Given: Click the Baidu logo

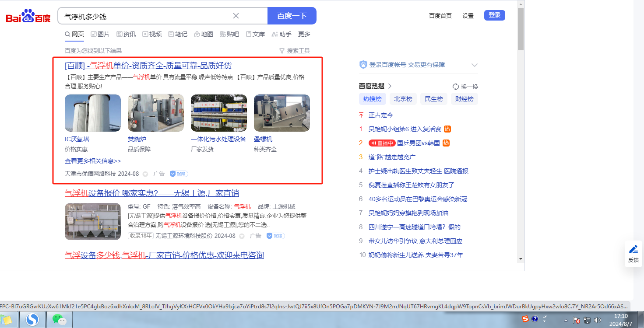Looking at the screenshot, I should (x=28, y=16).
